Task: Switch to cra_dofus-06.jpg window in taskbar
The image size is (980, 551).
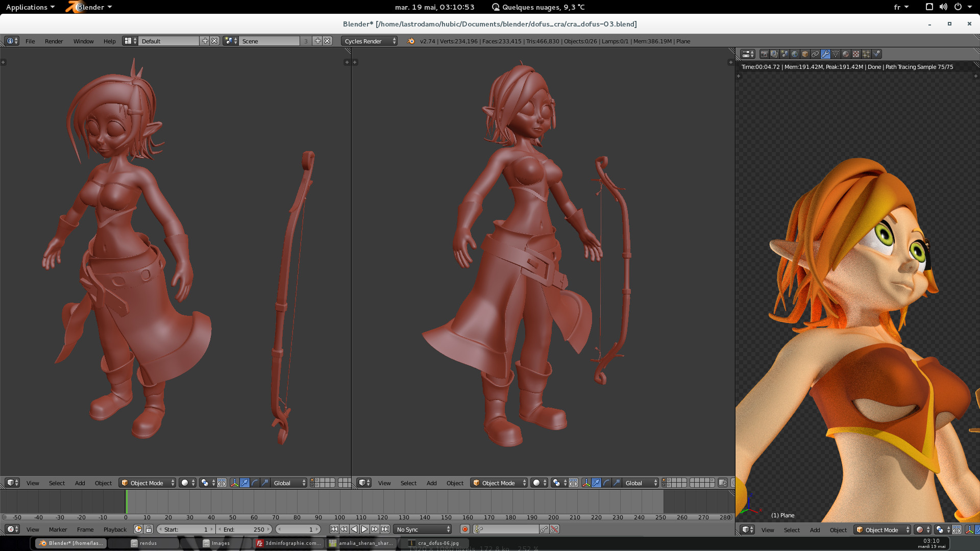Action: 434,543
